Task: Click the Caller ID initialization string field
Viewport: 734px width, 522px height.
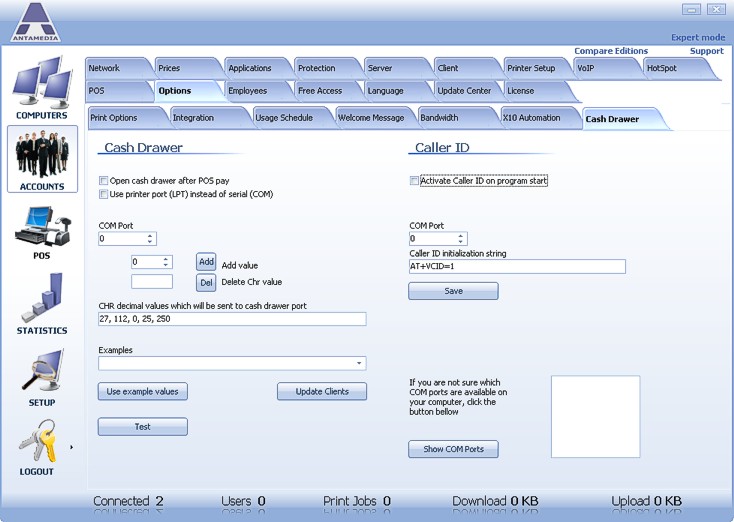Action: coord(517,267)
